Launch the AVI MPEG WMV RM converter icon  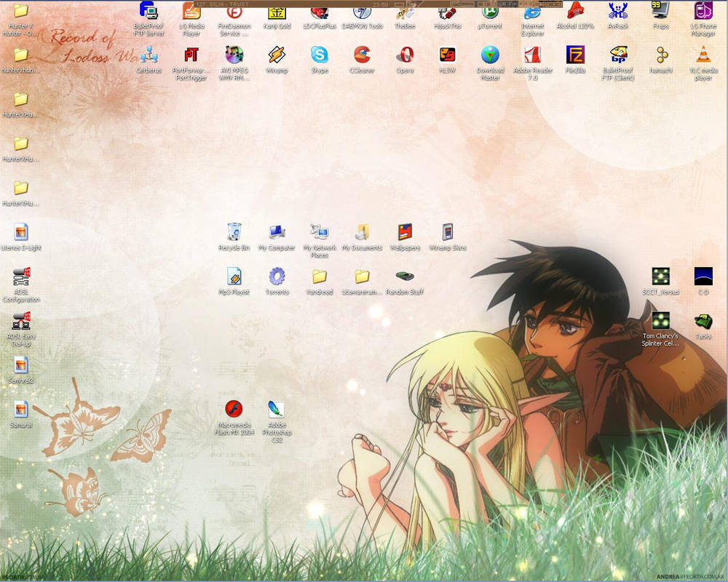click(x=234, y=55)
